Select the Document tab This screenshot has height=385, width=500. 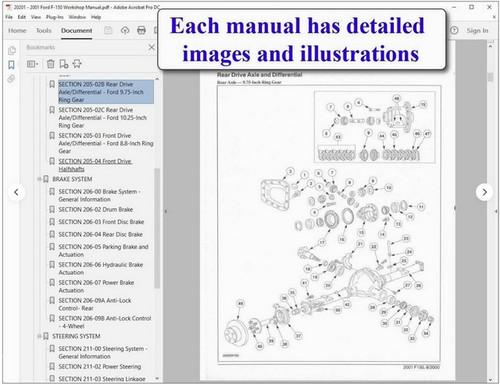click(x=76, y=31)
